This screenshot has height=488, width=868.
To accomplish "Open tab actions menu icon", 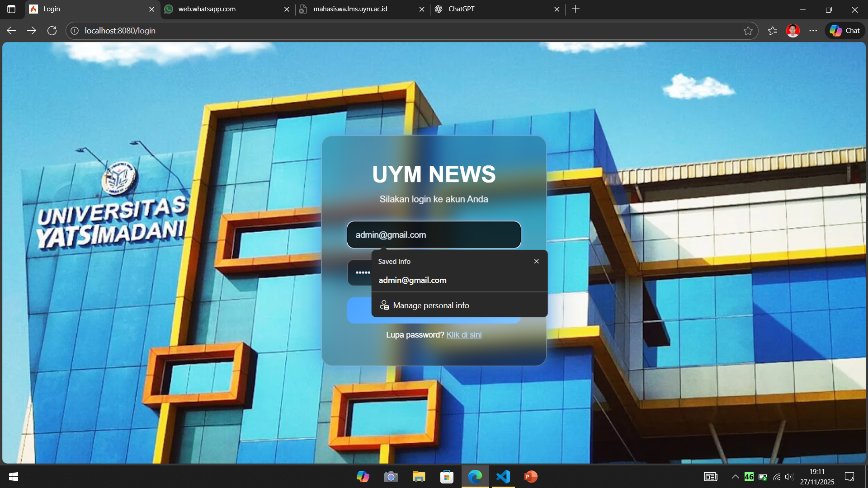I will pos(11,9).
